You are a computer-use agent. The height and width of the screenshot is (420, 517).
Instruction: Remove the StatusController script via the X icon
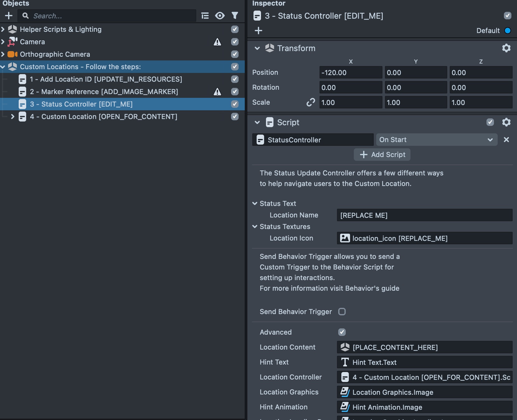[506, 140]
